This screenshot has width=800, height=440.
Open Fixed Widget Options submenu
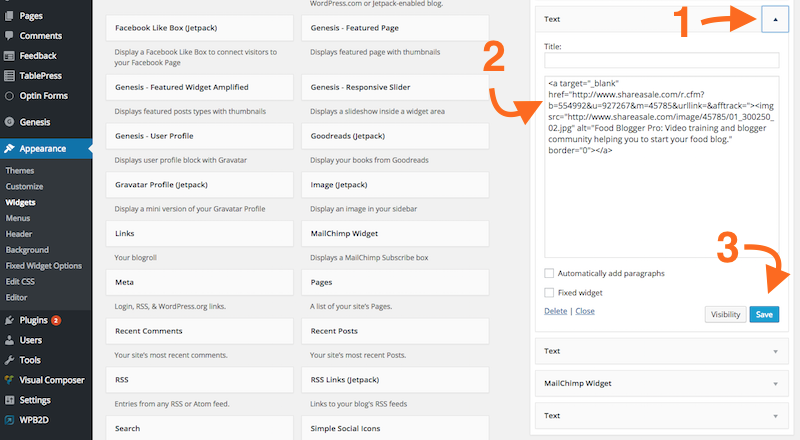click(43, 265)
